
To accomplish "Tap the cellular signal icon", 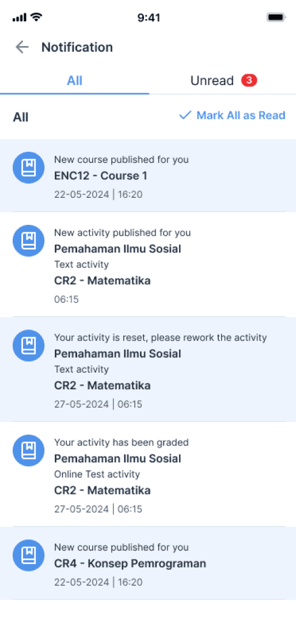I will pyautogui.click(x=20, y=18).
